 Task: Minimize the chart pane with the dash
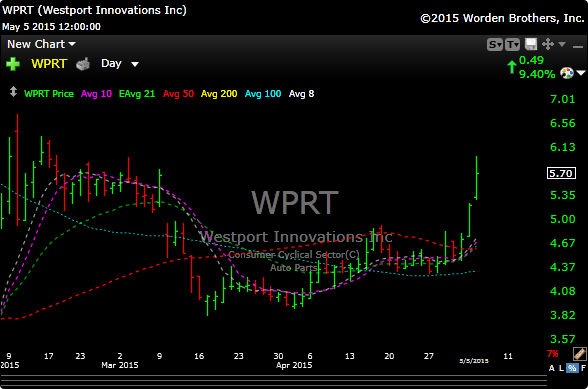pyautogui.click(x=578, y=47)
